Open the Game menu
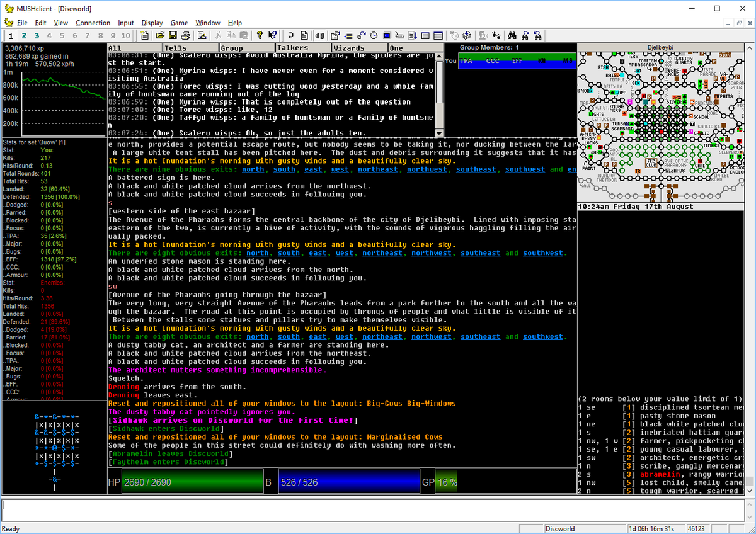756x534 pixels. (179, 23)
